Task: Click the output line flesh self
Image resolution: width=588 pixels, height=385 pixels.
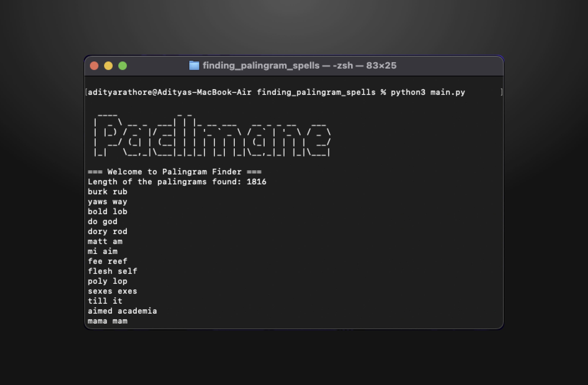Action: click(112, 271)
